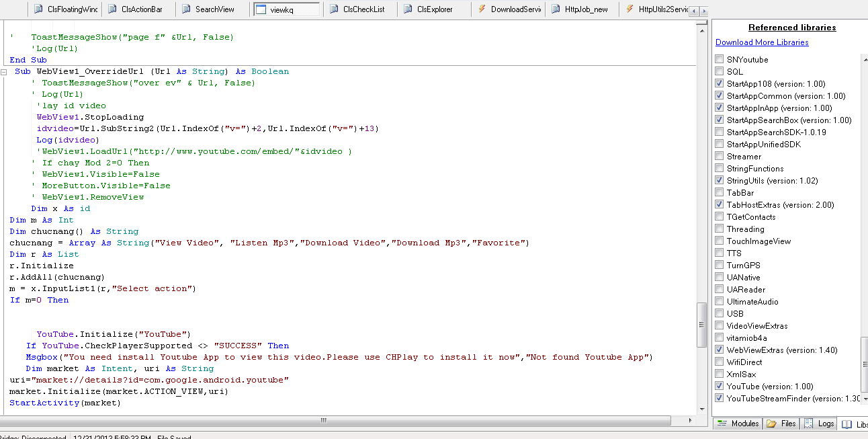Uncheck the WebViewExtras library

[720, 350]
